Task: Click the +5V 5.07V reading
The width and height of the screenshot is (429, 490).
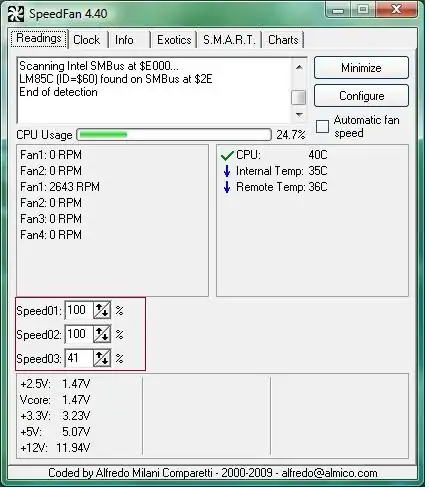Action: (55, 431)
